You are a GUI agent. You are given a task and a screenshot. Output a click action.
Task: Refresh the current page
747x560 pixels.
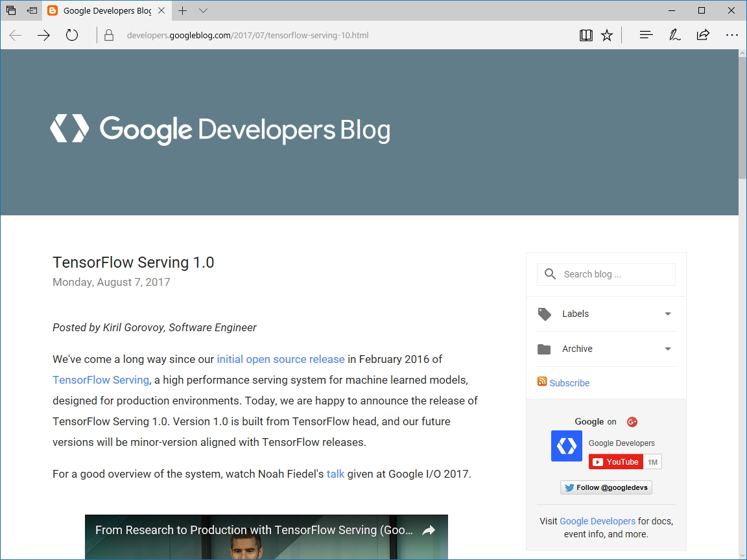tap(71, 35)
